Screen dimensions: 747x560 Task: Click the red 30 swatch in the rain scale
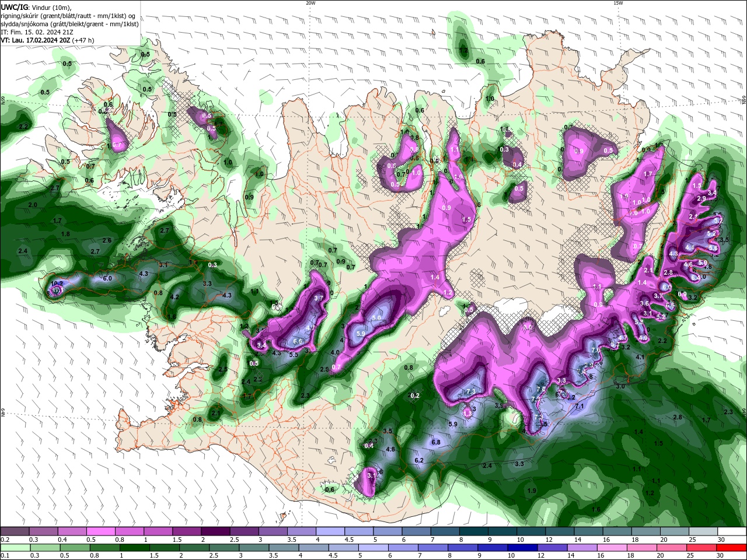(732, 547)
